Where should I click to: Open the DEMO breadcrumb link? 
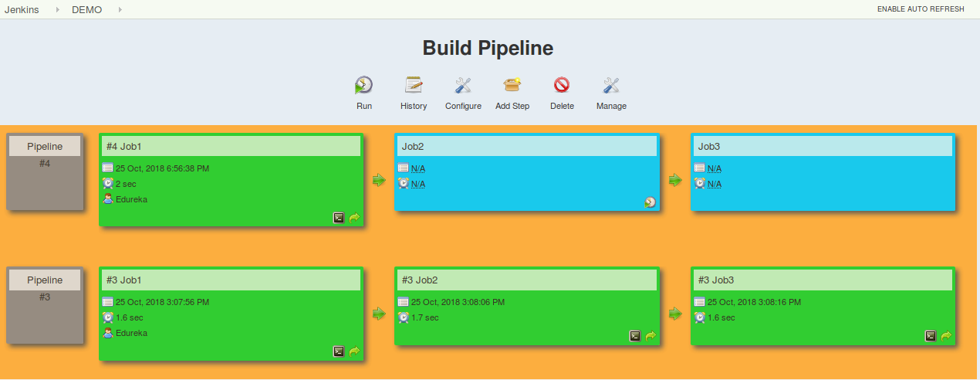click(x=86, y=9)
